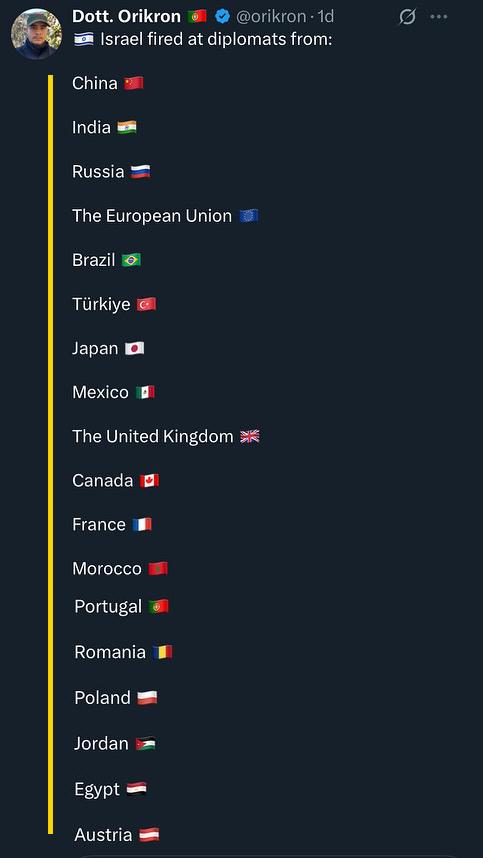The height and width of the screenshot is (858, 483).
Task: Click the 'Israel fired at diplomats from:' text
Action: coord(216,40)
